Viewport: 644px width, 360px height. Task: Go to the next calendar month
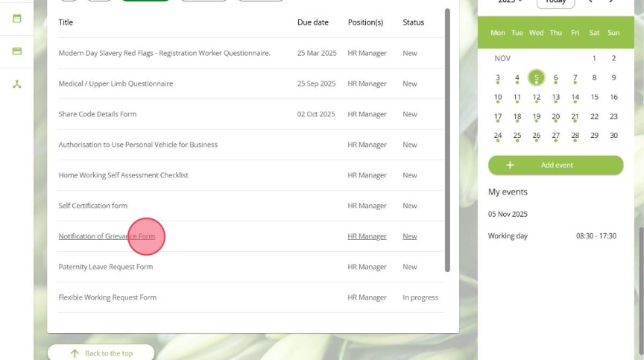pos(612,1)
